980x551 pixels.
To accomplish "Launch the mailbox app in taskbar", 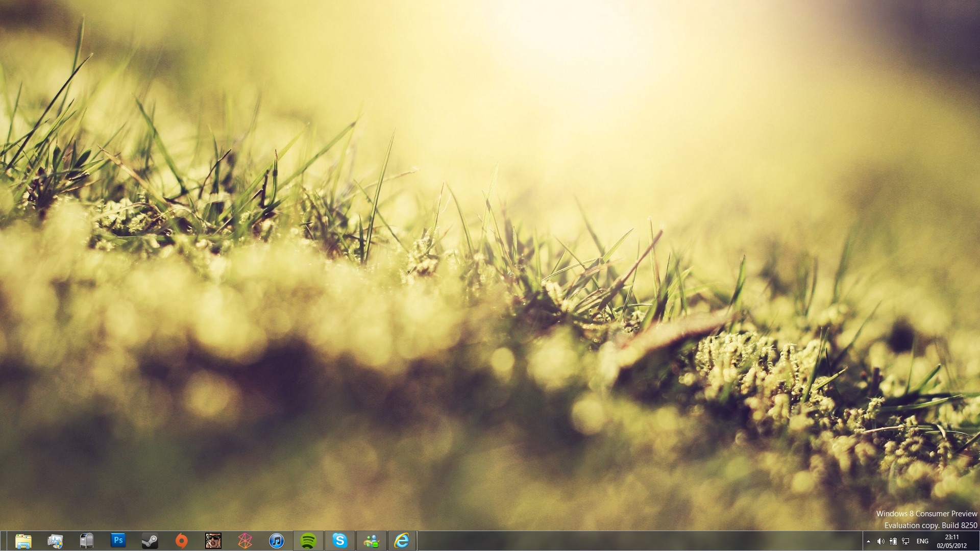I will [87, 541].
